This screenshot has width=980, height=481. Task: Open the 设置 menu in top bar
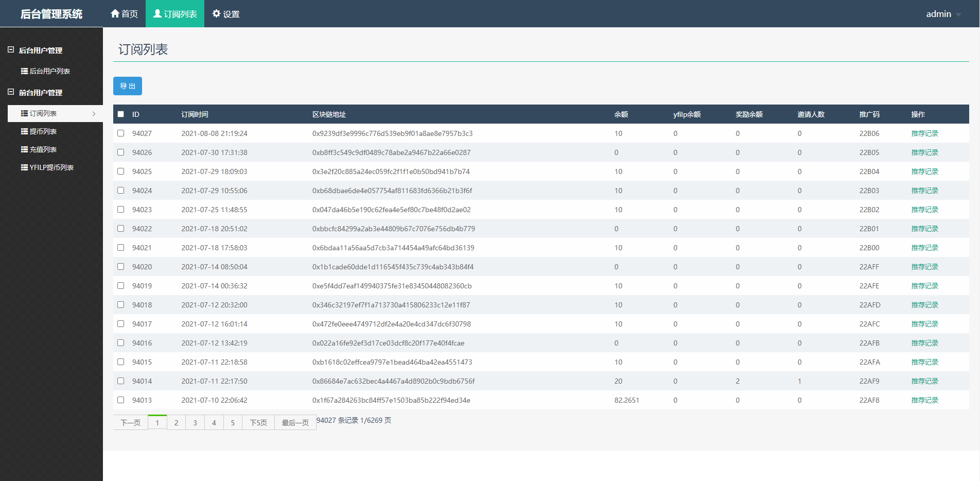coord(226,14)
